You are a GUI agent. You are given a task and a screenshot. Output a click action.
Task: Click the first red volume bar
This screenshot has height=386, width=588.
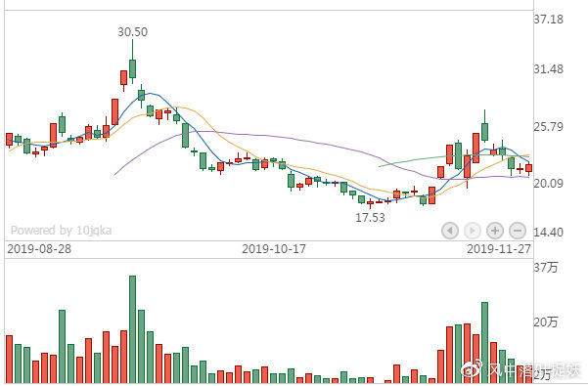click(10, 359)
